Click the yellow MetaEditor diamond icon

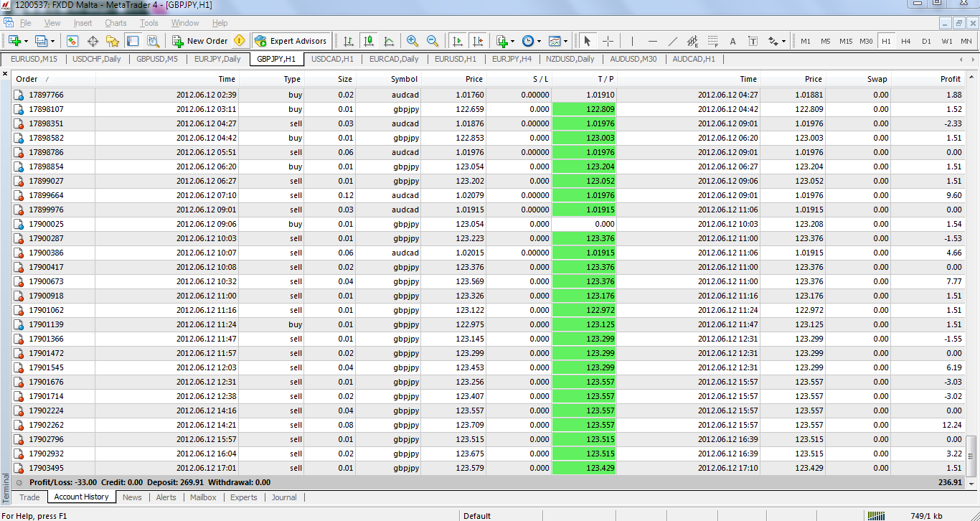(239, 41)
